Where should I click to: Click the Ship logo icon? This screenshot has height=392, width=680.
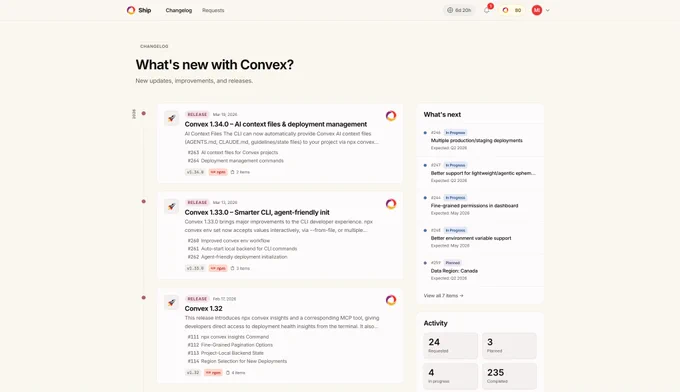(x=131, y=10)
